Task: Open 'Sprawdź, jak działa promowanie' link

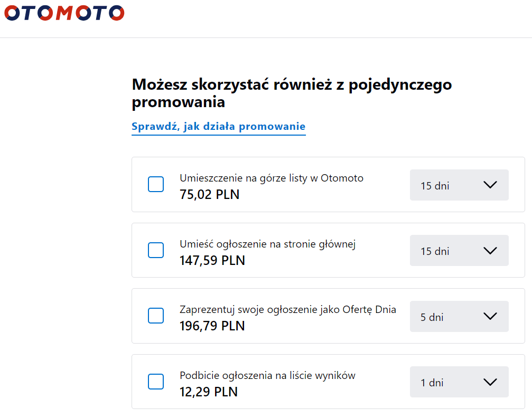Action: 219,127
